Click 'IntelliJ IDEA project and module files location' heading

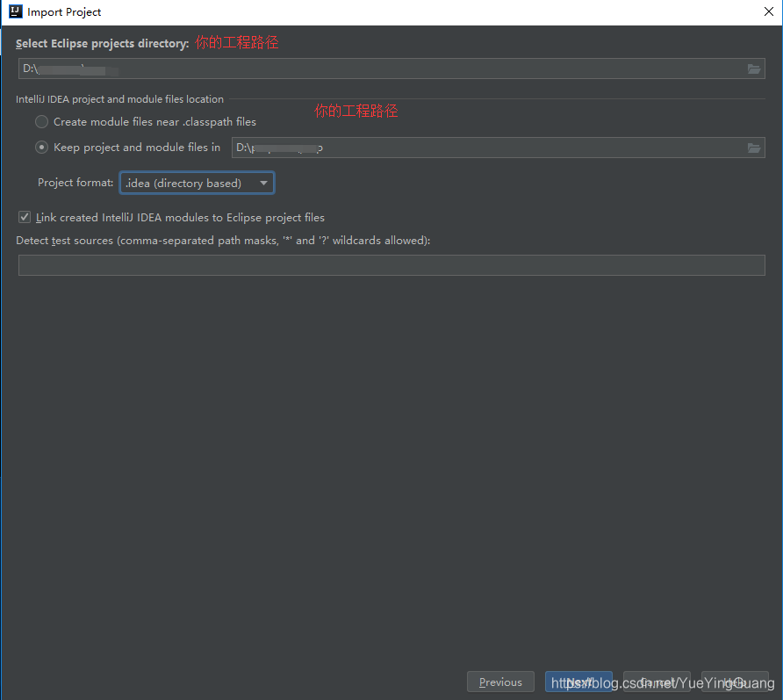click(x=119, y=99)
